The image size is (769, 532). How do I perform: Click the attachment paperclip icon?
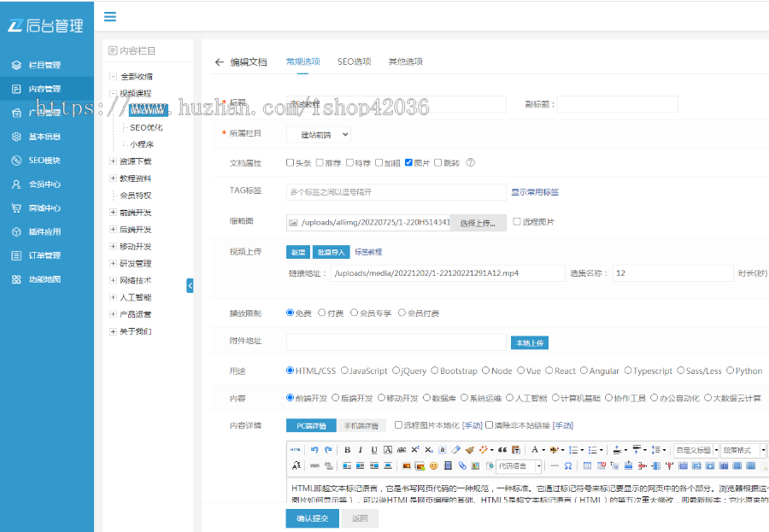[462, 465]
